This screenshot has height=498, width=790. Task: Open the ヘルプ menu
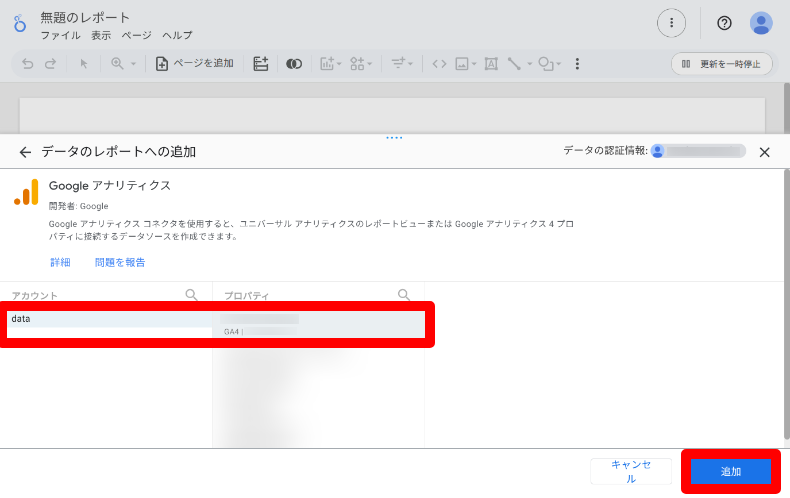coord(177,35)
